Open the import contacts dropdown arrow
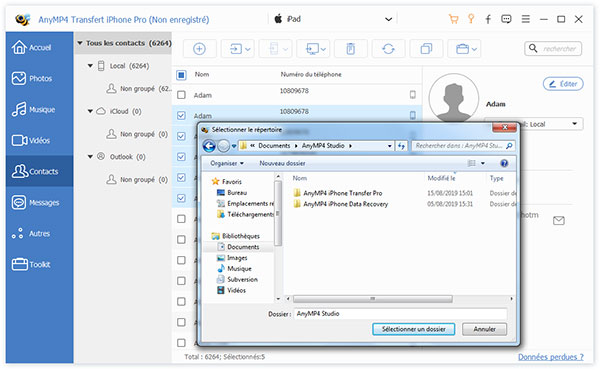600x370 pixels. click(x=248, y=49)
